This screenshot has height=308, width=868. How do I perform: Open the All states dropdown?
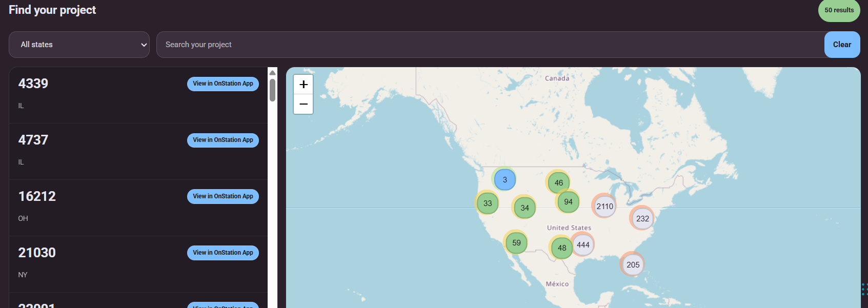pyautogui.click(x=79, y=45)
